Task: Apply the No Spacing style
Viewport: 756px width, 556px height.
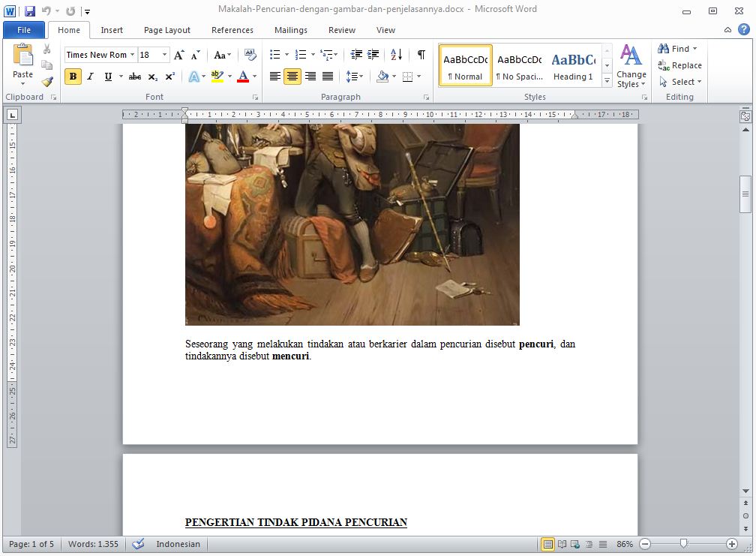Action: (520, 66)
